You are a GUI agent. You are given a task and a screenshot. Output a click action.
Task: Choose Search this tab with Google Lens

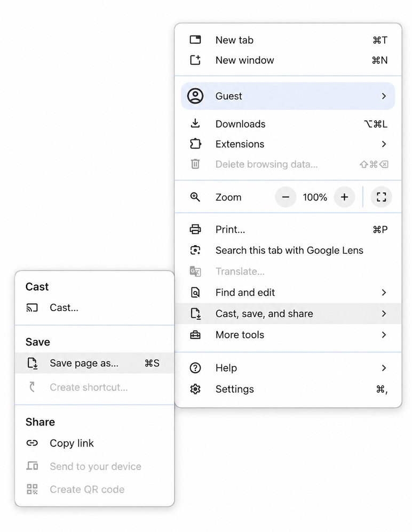(x=288, y=251)
